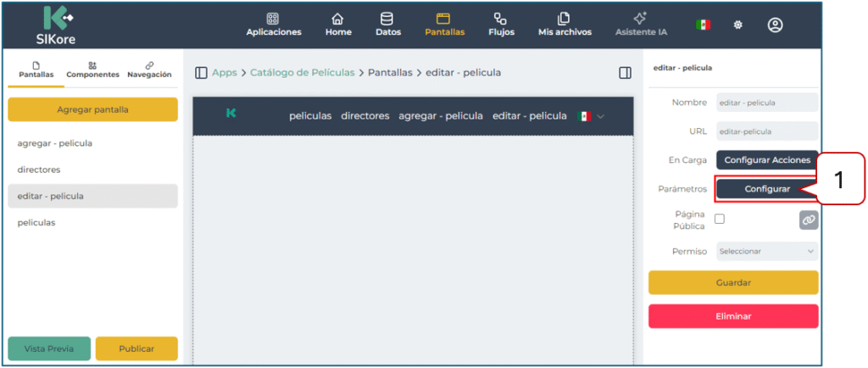This screenshot has height=368, width=868.
Task: Click the Nombre input field
Action: (x=766, y=103)
